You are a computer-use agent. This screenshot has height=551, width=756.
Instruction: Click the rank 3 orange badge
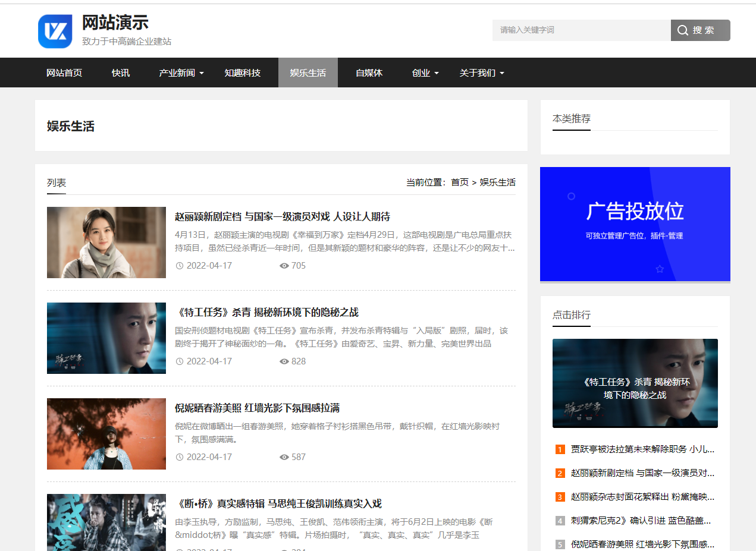[x=560, y=497]
